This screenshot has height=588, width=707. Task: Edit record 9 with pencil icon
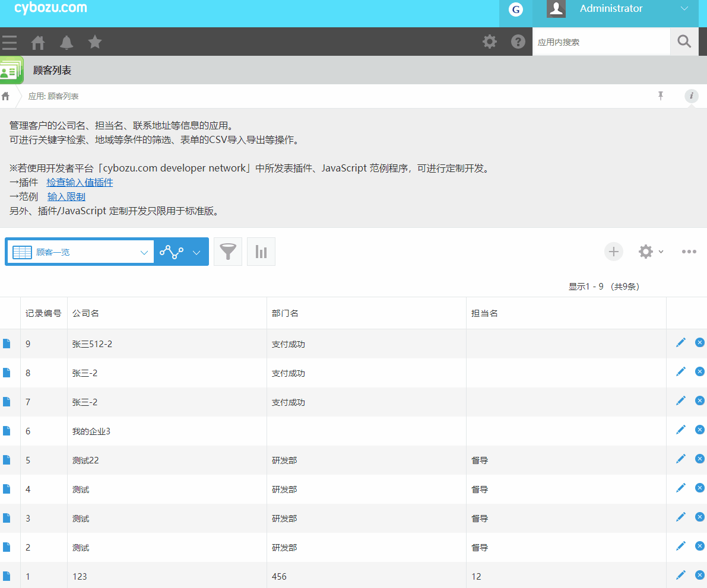680,343
